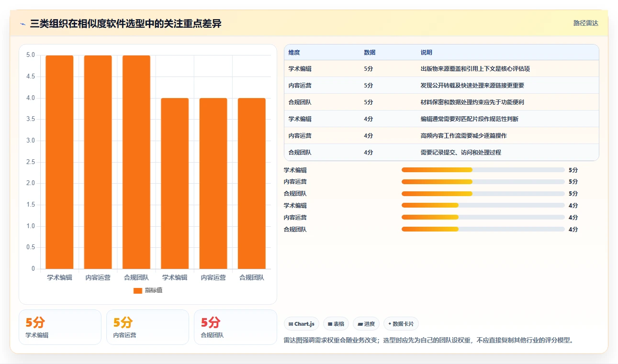This screenshot has width=618, height=364.
Task: Open the 学术编辑 5分 data card
Action: 60,327
